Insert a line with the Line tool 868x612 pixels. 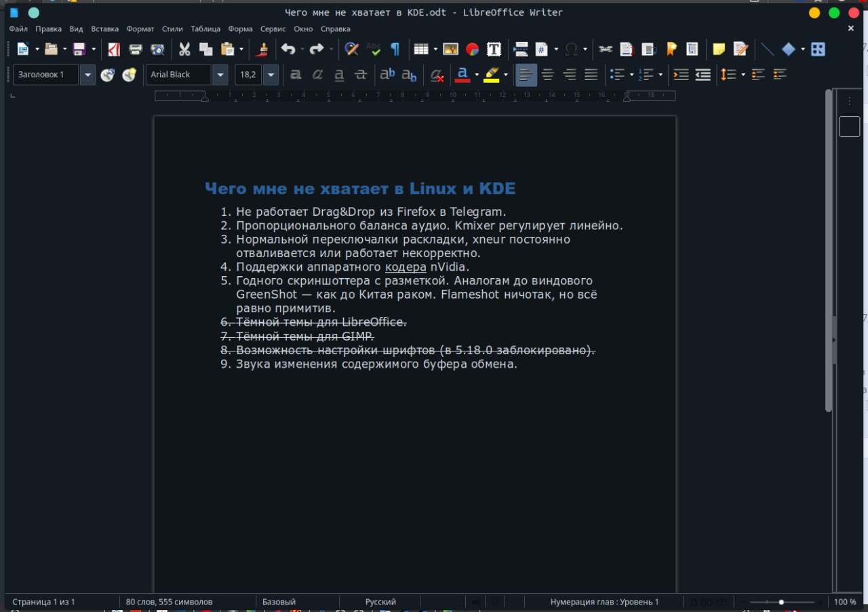[768, 49]
